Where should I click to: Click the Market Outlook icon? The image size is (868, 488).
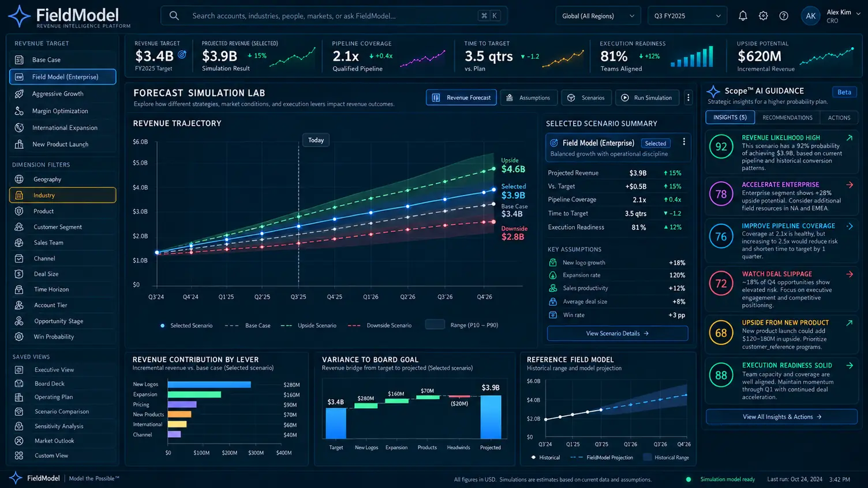(x=19, y=441)
